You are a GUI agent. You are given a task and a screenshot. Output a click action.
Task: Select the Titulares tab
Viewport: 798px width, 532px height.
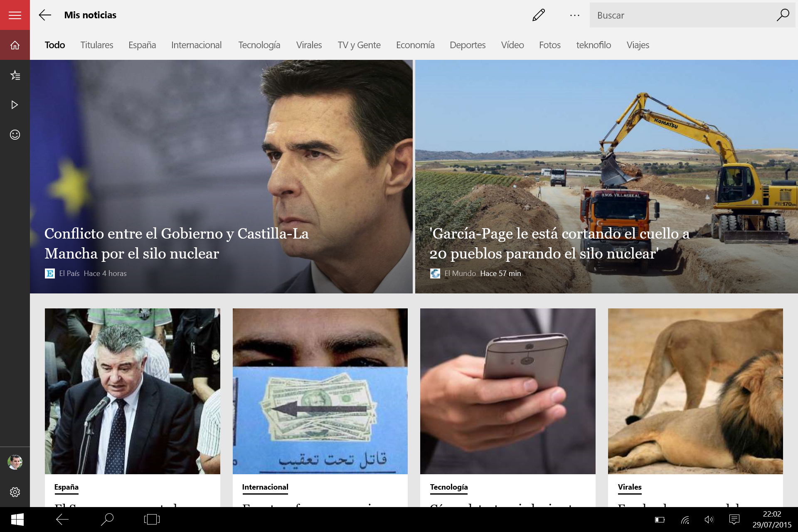(x=96, y=45)
